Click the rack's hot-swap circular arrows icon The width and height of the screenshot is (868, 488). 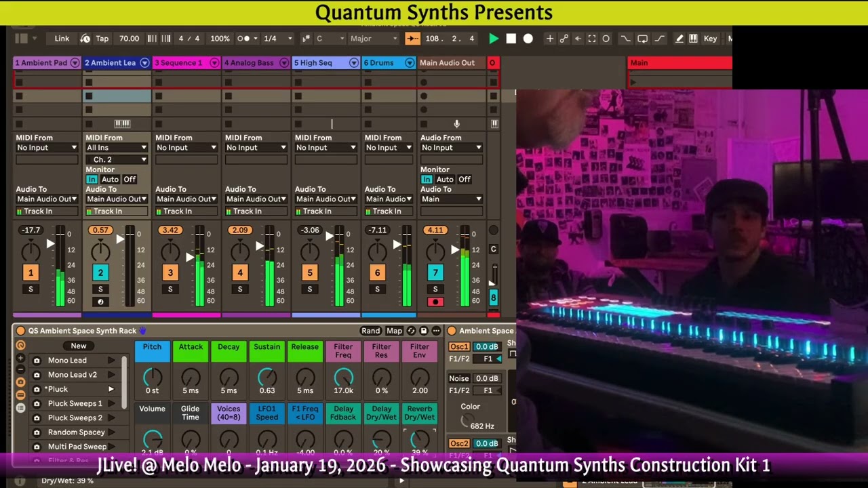pyautogui.click(x=411, y=331)
